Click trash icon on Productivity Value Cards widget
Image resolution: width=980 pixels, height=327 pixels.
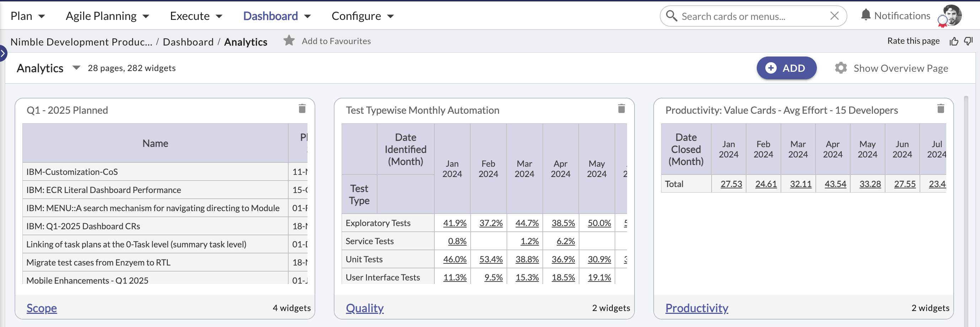(941, 109)
